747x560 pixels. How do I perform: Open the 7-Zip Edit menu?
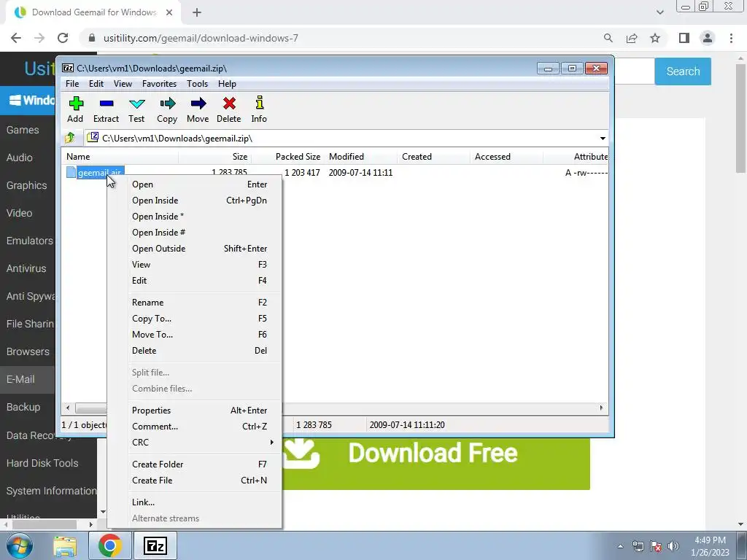pos(96,84)
